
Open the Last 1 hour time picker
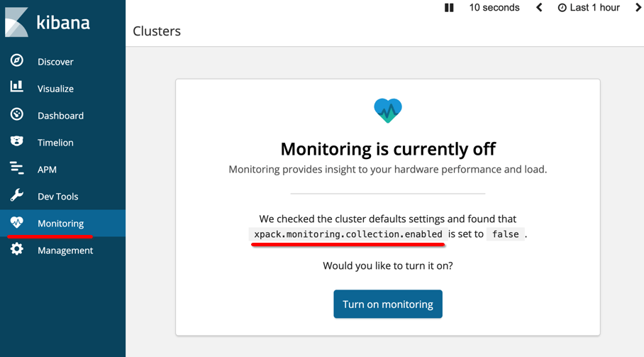click(589, 8)
